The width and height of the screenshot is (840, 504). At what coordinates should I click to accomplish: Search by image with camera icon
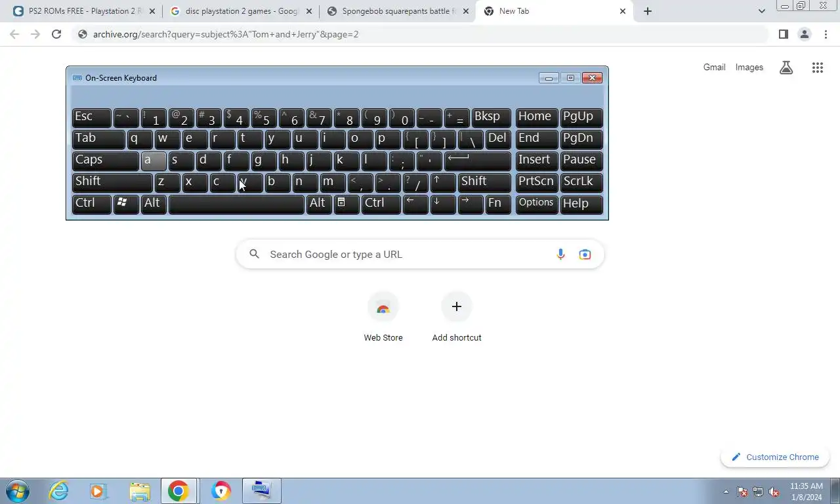pos(585,255)
